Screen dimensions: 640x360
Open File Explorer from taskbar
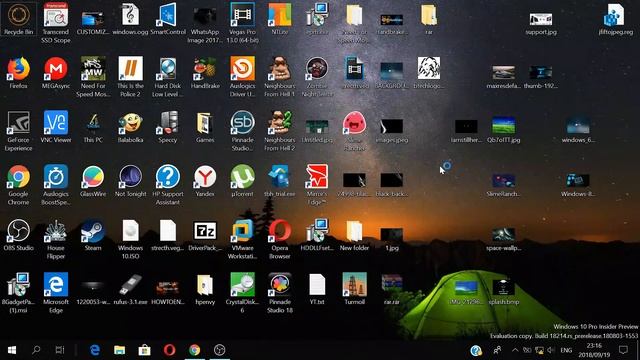point(120,350)
